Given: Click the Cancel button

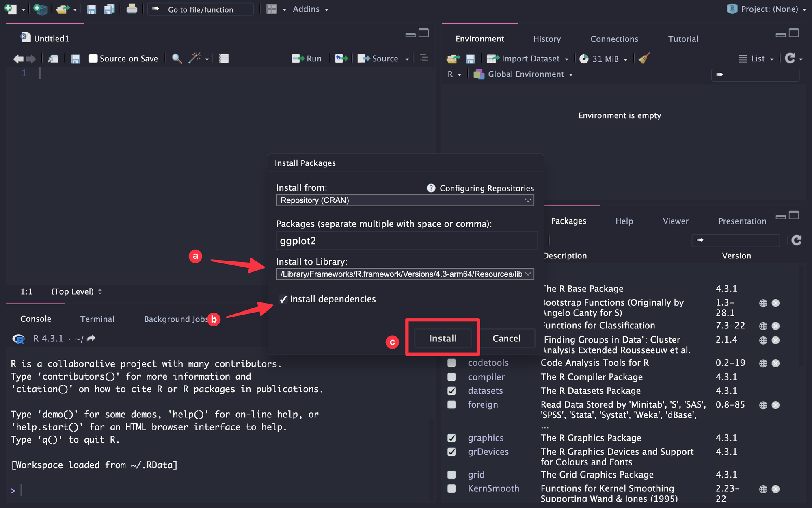Looking at the screenshot, I should [x=506, y=338].
